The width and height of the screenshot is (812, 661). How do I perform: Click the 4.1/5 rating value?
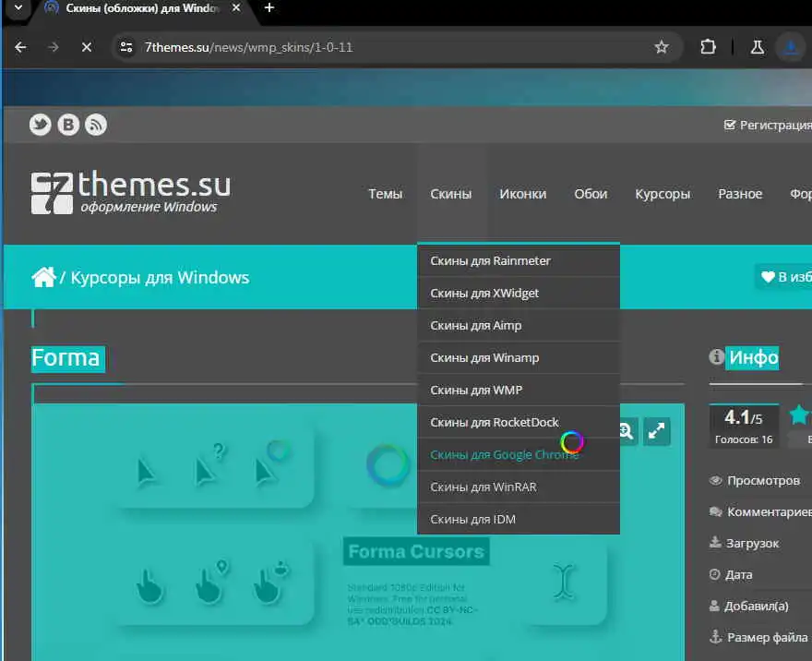[743, 417]
